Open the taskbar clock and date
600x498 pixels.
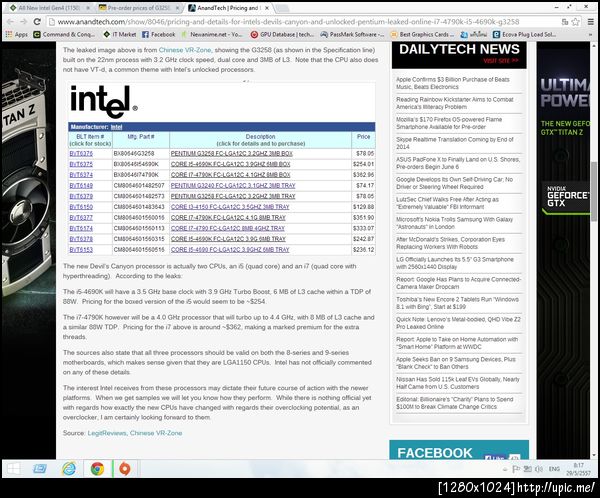pyautogui.click(x=579, y=469)
